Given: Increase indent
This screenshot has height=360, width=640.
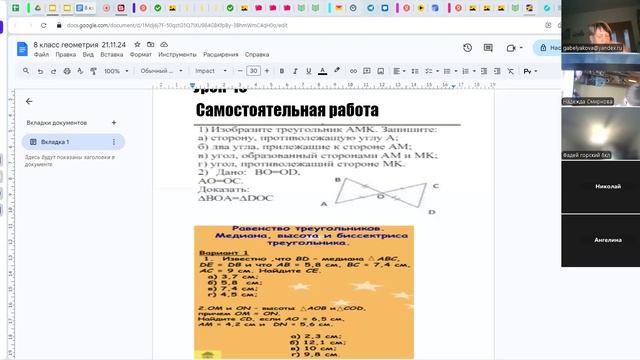Looking at the screenshot, I should (x=497, y=71).
